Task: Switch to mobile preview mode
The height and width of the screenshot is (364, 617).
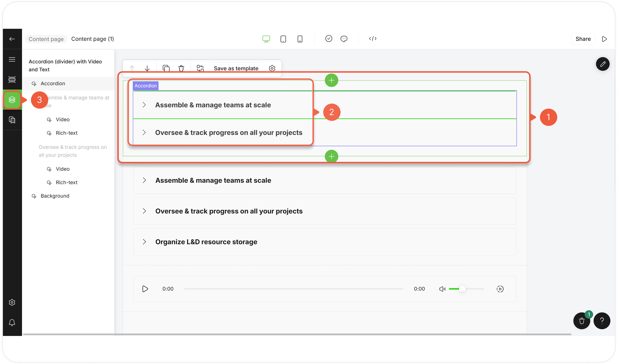Action: (x=300, y=39)
